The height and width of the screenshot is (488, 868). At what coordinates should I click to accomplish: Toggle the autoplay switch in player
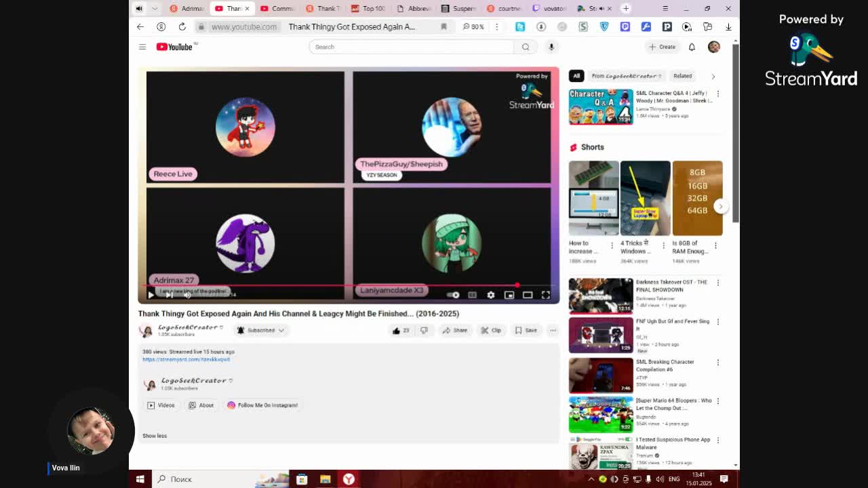(x=453, y=295)
